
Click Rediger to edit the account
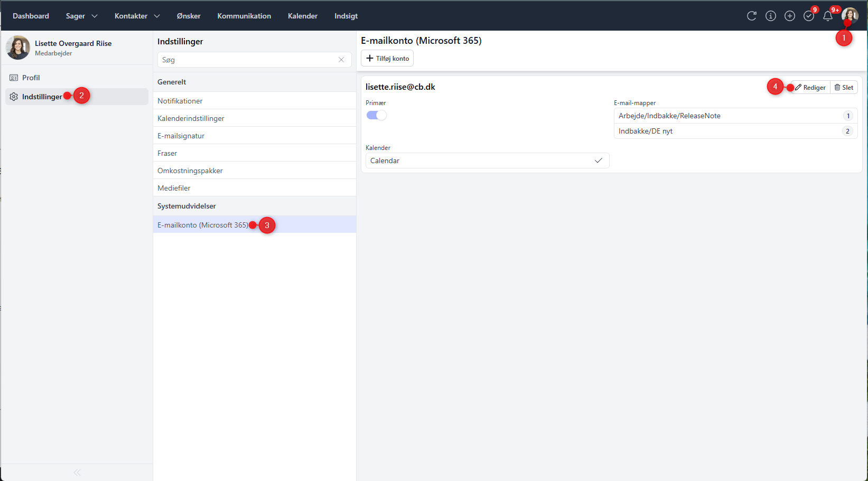(x=810, y=88)
